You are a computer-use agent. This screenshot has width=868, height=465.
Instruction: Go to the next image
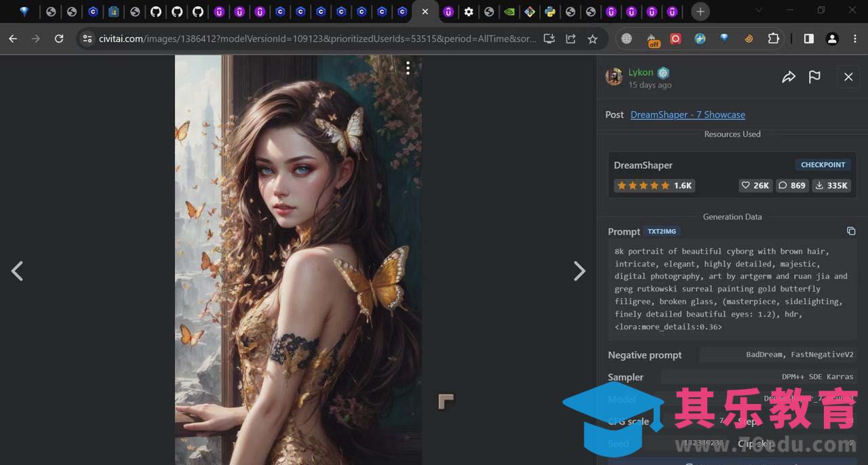(x=579, y=271)
